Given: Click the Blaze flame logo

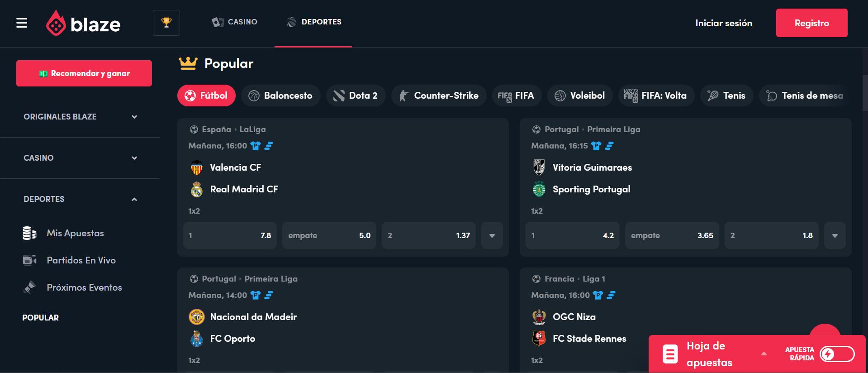Looking at the screenshot, I should (x=56, y=23).
